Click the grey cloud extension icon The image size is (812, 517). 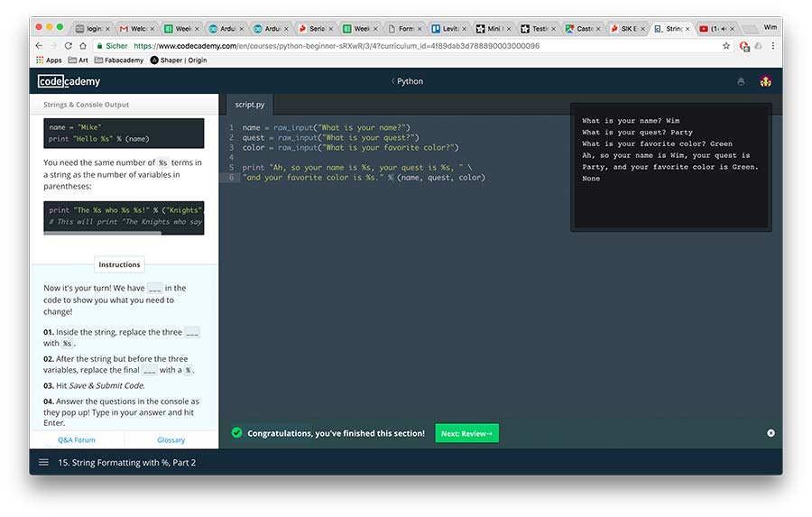tap(759, 46)
